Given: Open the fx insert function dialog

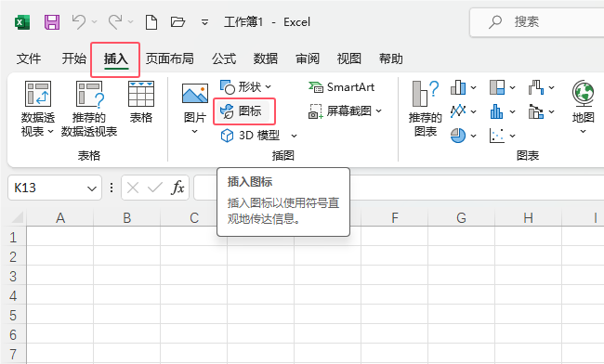Looking at the screenshot, I should tap(177, 188).
